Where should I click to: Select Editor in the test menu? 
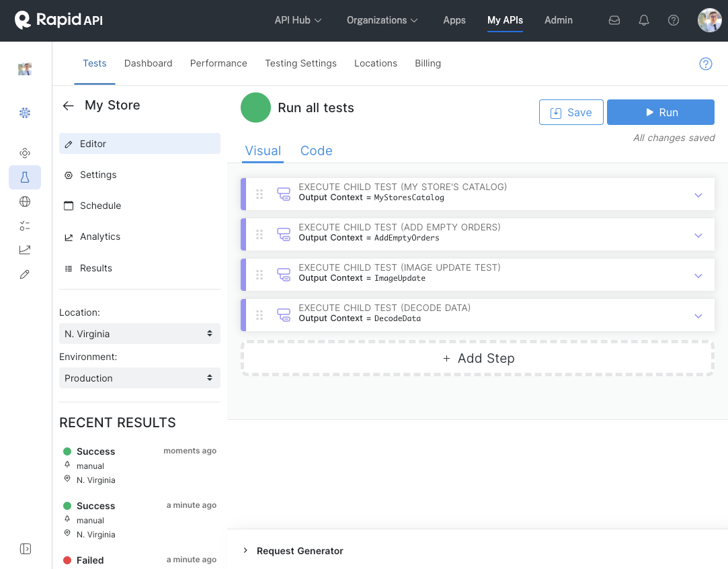[x=140, y=144]
